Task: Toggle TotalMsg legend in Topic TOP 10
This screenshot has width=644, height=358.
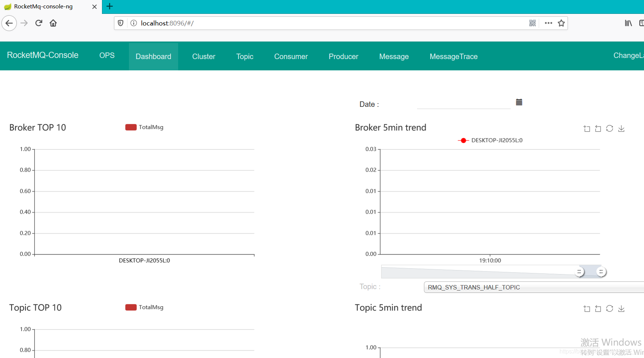Action: pyautogui.click(x=144, y=307)
